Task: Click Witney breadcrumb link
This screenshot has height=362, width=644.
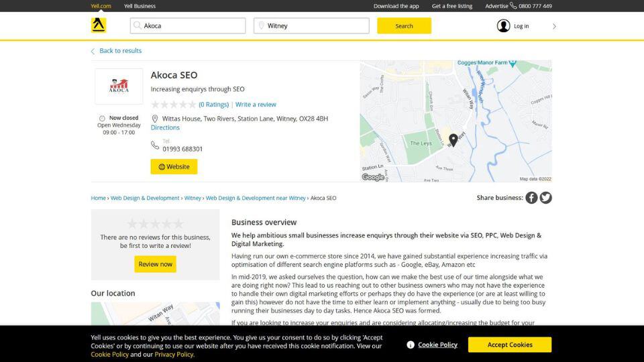Action: 193,198
